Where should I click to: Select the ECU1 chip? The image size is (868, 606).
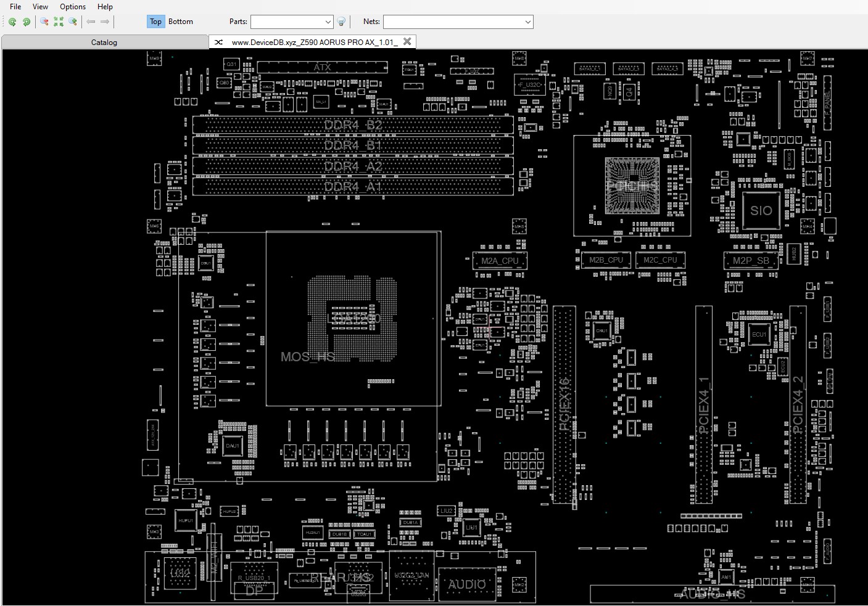(x=759, y=335)
